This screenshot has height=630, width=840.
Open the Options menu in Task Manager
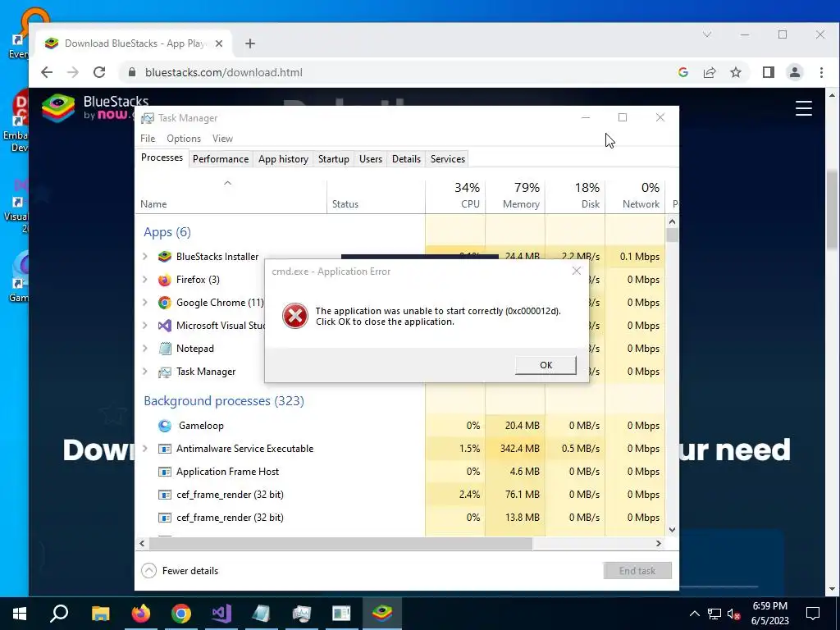point(184,138)
